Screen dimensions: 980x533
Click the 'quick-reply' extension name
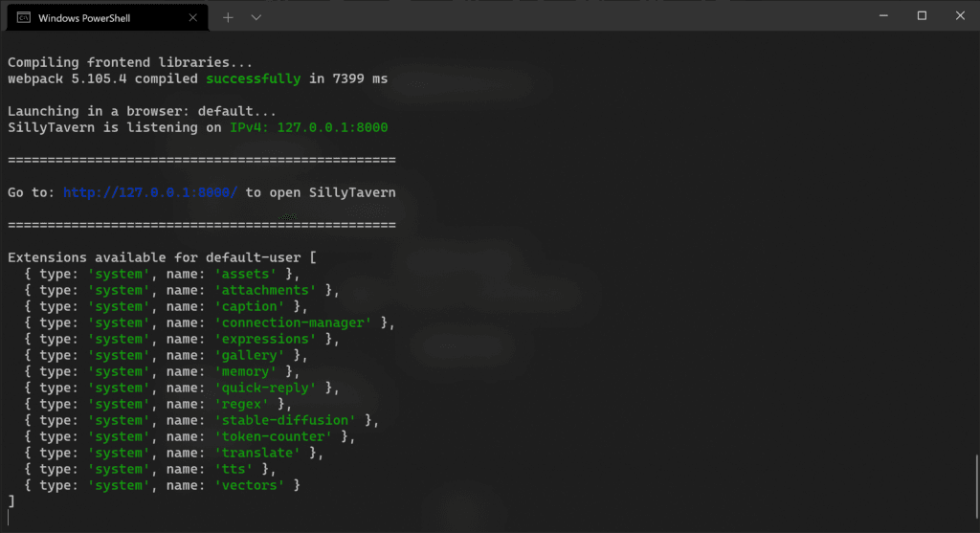[266, 388]
